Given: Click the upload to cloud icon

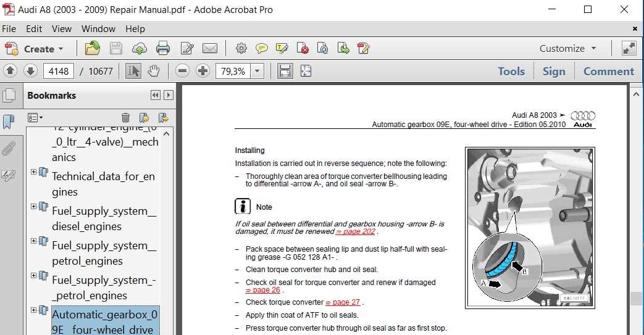Looking at the screenshot, I should [139, 49].
